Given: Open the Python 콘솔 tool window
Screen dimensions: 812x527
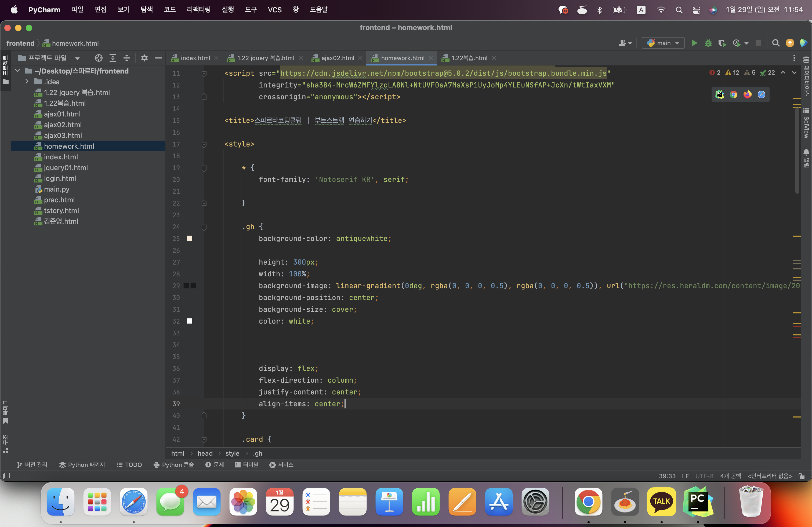Looking at the screenshot, I should pos(174,465).
